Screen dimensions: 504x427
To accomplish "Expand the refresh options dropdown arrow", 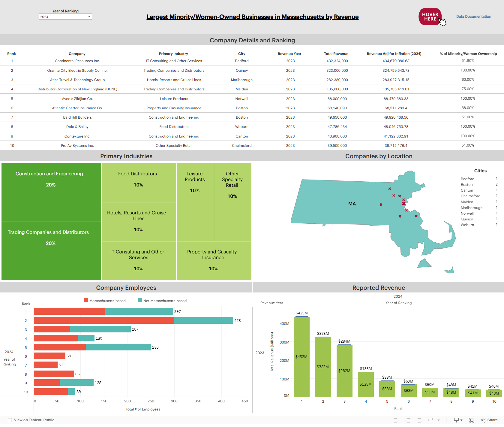I will click(439, 420).
